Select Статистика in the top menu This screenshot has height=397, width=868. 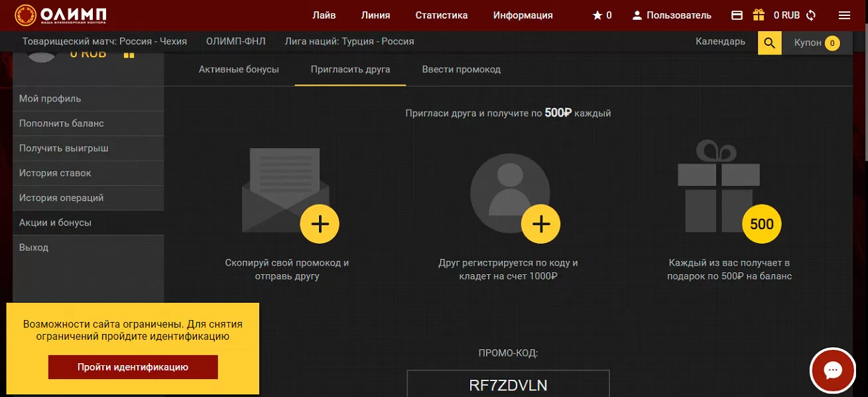441,14
